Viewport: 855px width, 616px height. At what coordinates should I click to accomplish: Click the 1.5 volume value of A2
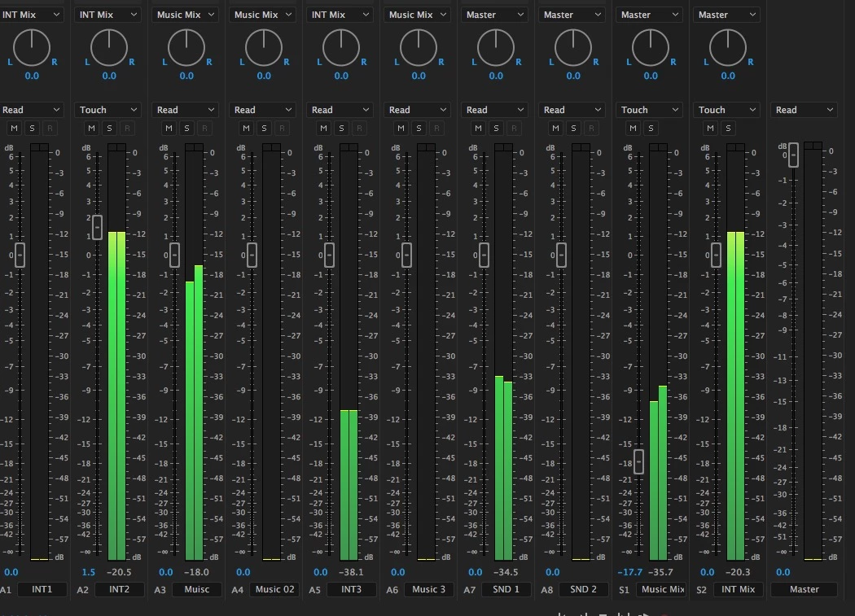[x=88, y=572]
